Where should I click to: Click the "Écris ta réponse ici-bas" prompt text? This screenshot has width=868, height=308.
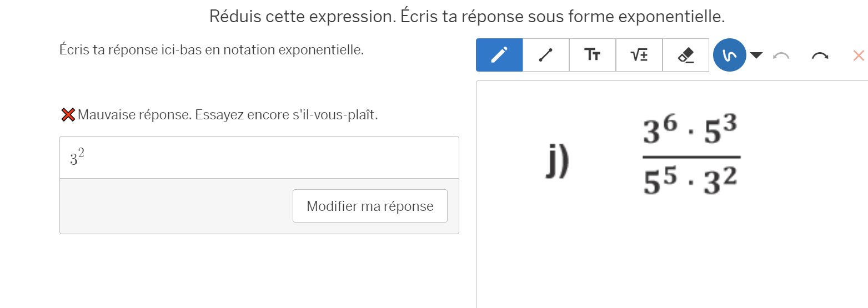[211, 50]
